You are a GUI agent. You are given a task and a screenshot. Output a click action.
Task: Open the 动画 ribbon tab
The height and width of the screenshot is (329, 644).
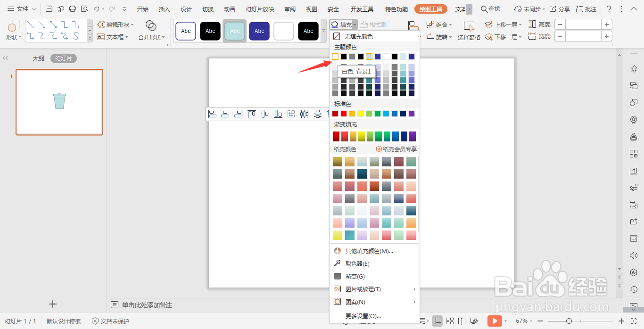click(230, 9)
